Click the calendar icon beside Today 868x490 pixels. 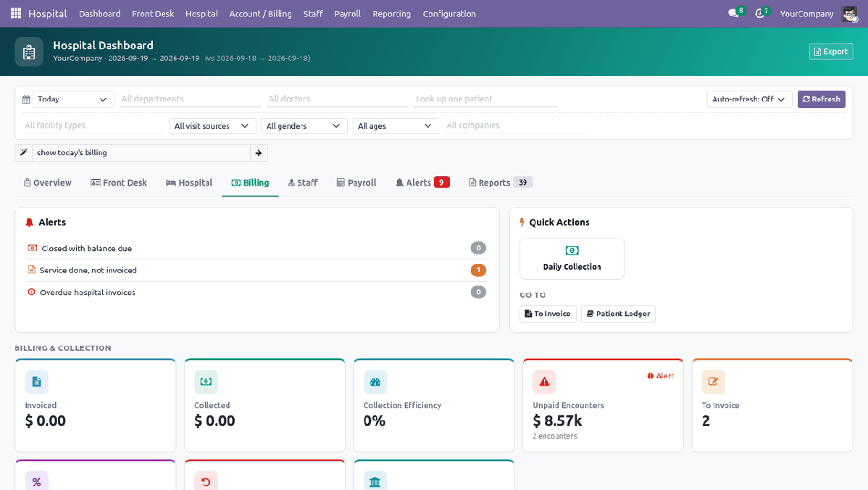point(26,99)
